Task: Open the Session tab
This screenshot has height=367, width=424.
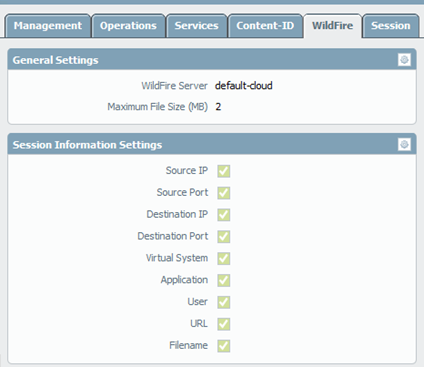Action: (391, 26)
